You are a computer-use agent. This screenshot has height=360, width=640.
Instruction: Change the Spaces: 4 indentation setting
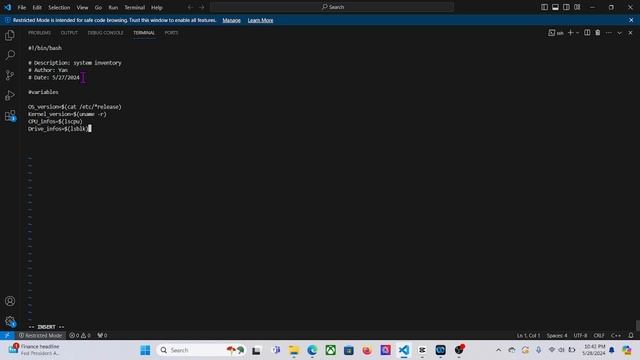click(x=557, y=336)
